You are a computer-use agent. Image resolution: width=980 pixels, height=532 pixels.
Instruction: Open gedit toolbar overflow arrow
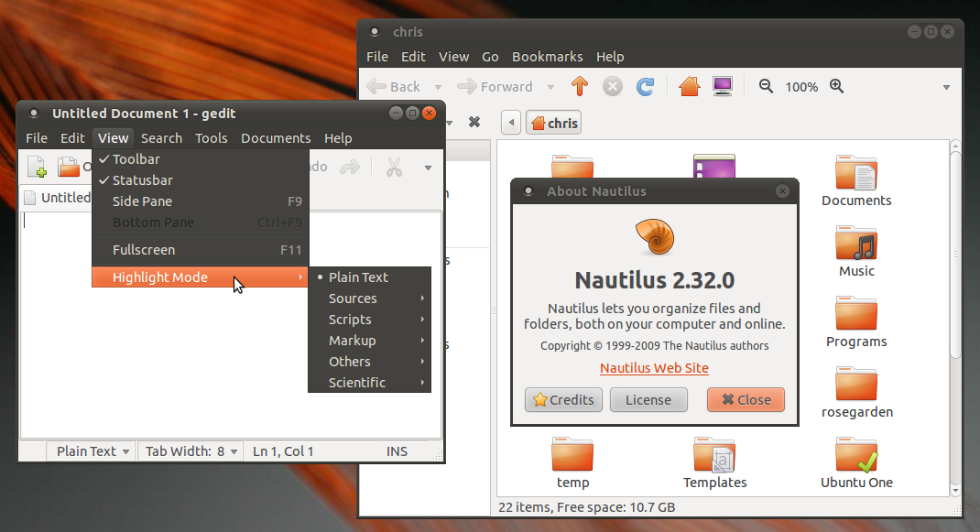(428, 168)
